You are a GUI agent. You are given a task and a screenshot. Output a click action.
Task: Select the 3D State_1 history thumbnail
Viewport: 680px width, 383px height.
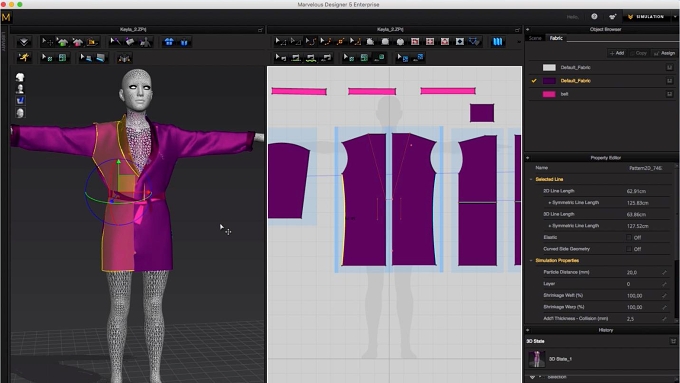(537, 359)
